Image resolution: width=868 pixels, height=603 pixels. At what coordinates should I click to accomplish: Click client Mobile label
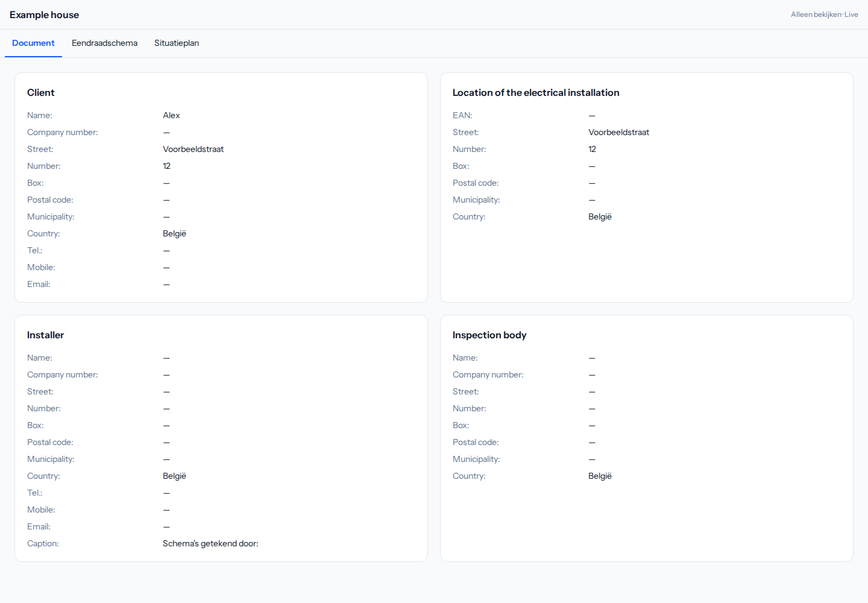coord(41,267)
